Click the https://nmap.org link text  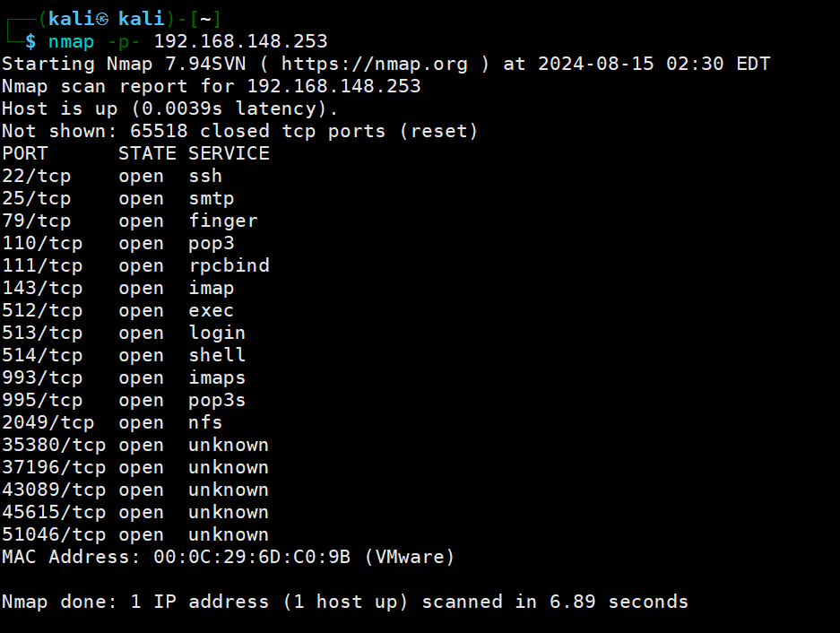pyautogui.click(x=374, y=65)
